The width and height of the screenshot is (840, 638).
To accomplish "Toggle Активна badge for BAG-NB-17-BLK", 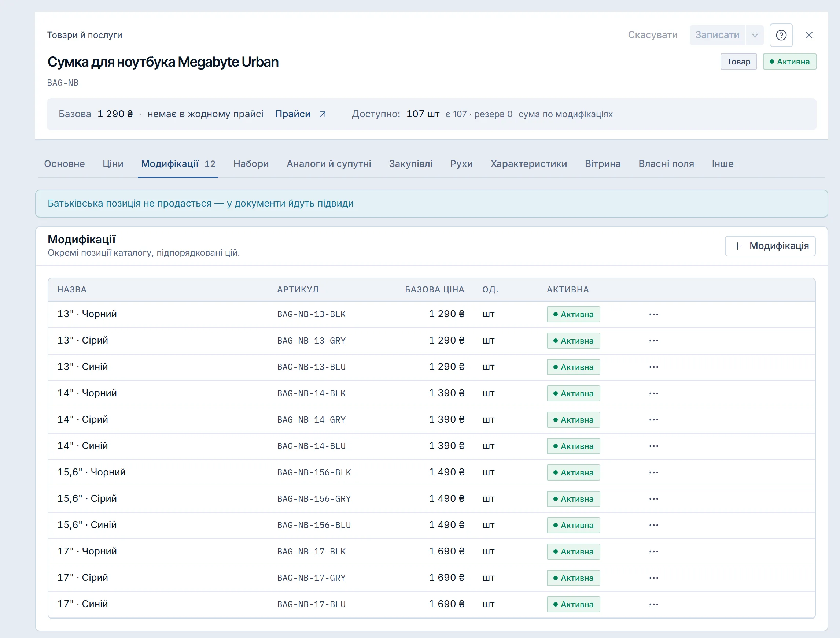I will pos(573,552).
